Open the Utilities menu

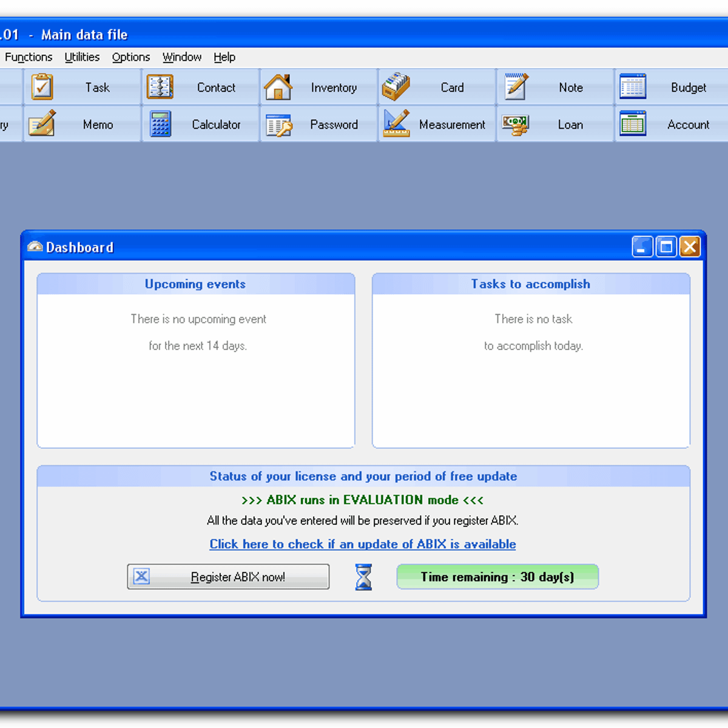[x=82, y=57]
